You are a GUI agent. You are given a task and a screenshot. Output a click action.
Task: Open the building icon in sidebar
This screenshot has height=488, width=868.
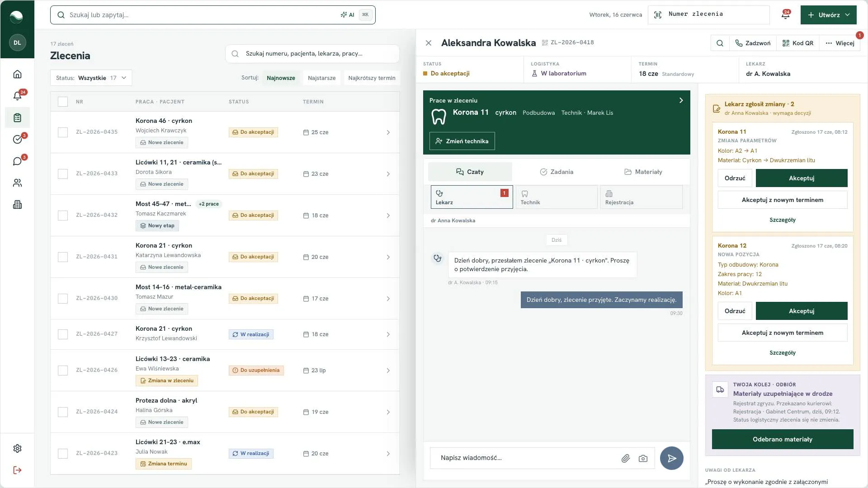[17, 205]
